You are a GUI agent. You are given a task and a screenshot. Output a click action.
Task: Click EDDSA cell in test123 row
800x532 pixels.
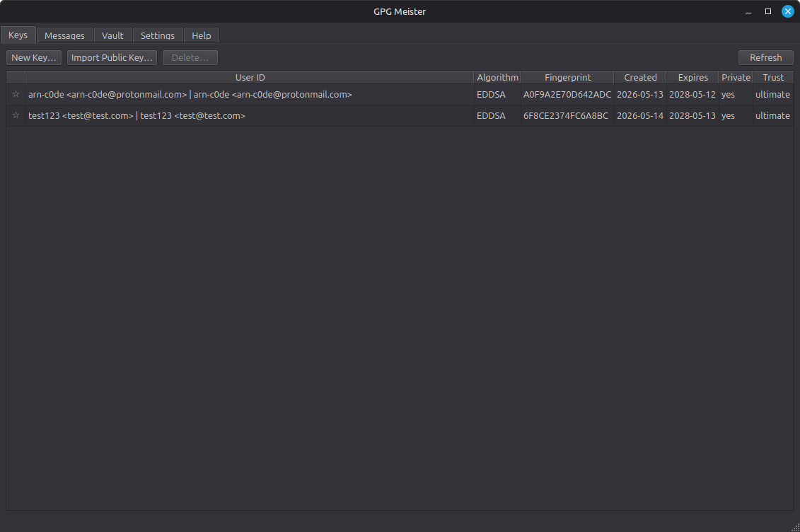pyautogui.click(x=497, y=116)
